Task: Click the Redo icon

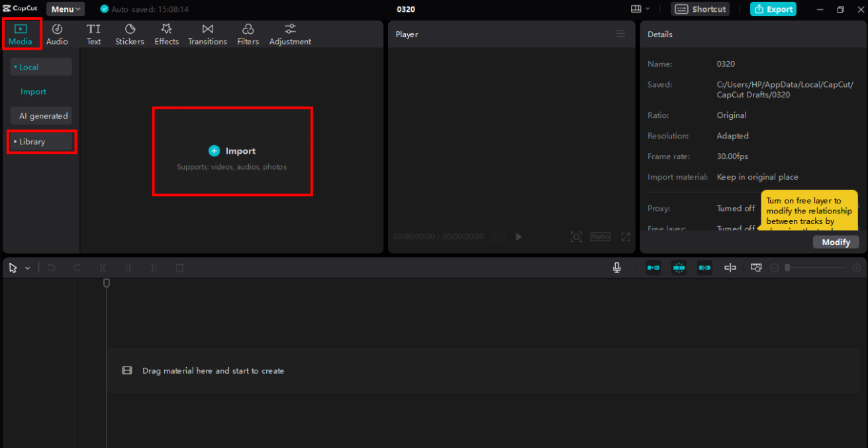Action: (x=77, y=268)
